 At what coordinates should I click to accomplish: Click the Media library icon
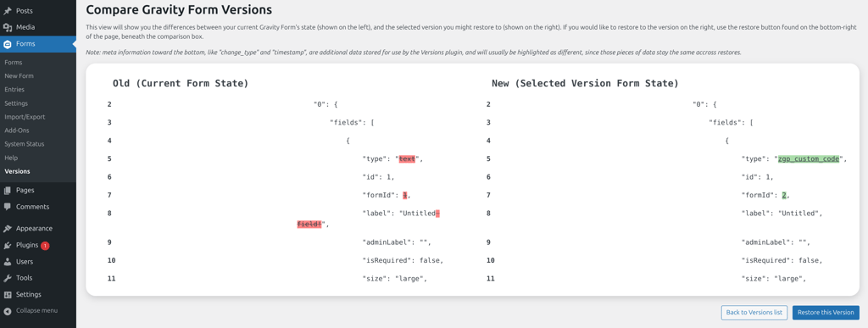(7, 27)
